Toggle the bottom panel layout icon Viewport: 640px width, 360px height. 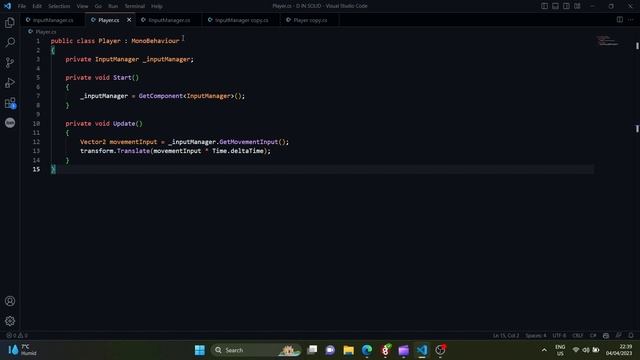coord(556,6)
